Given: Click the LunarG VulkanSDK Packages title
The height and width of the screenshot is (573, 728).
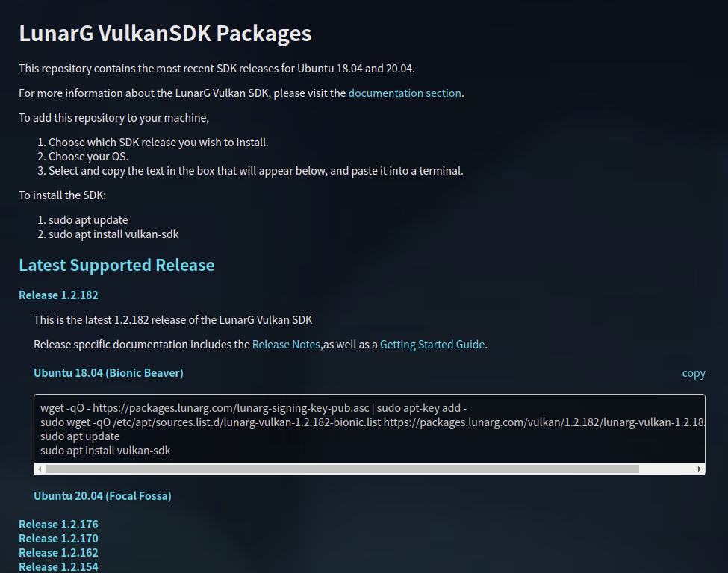Looking at the screenshot, I should [x=165, y=33].
